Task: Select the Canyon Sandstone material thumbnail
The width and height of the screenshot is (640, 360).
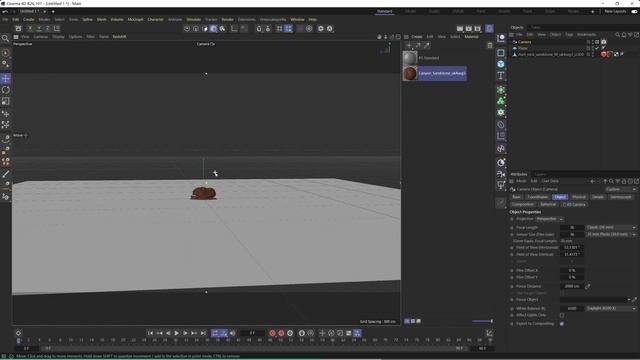Action: tap(410, 73)
